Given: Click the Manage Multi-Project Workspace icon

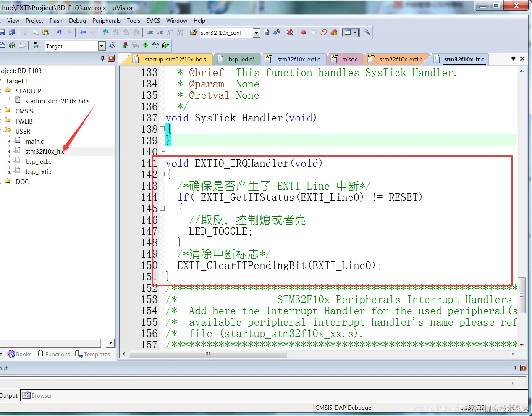Looking at the screenshot, I should pyautogui.click(x=135, y=45).
